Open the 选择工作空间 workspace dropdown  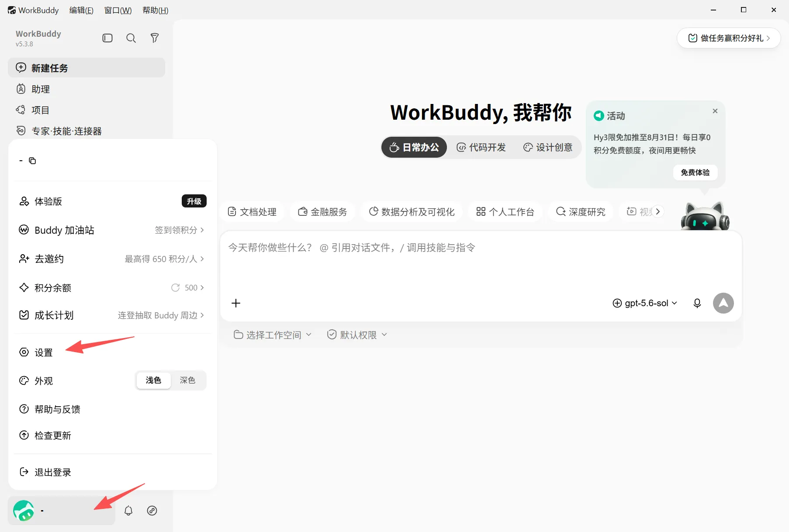tap(273, 335)
